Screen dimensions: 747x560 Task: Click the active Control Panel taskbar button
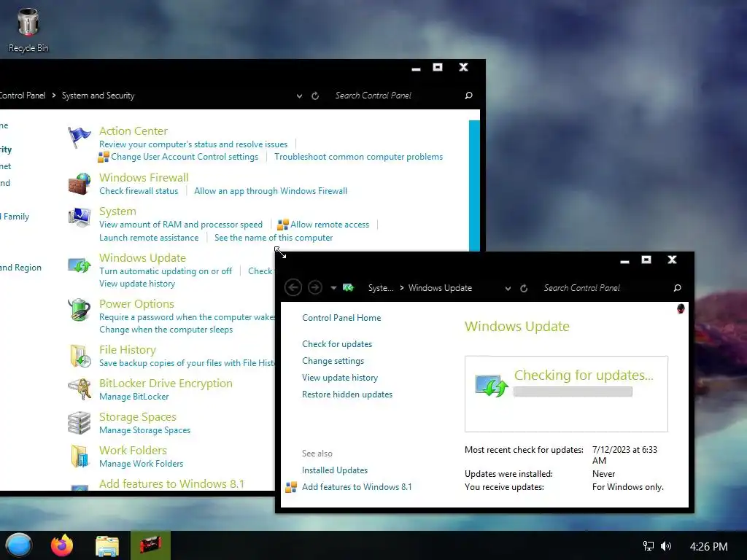click(150, 545)
